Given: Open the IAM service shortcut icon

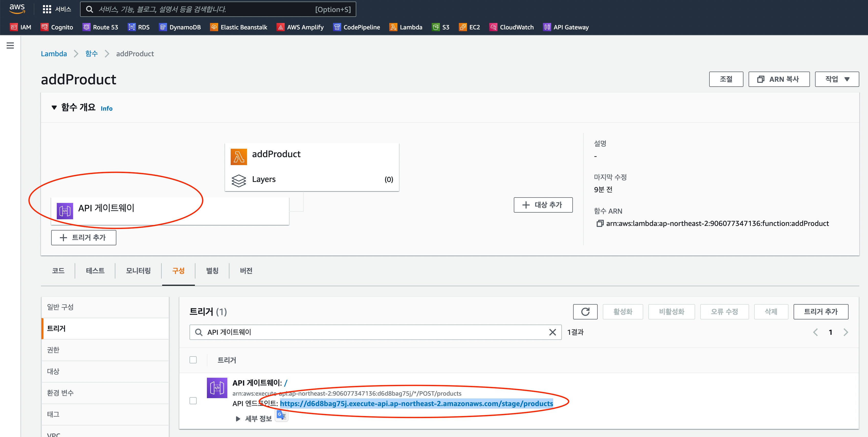Looking at the screenshot, I should (x=14, y=27).
